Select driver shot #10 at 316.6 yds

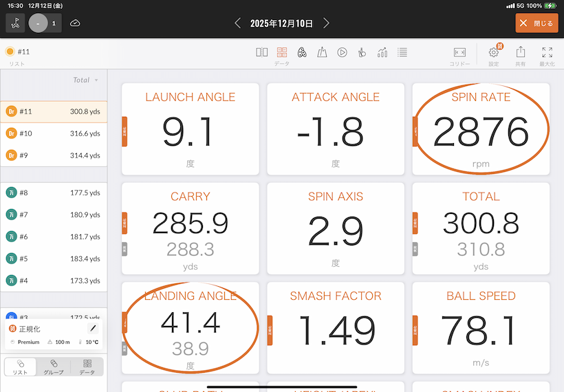click(54, 133)
